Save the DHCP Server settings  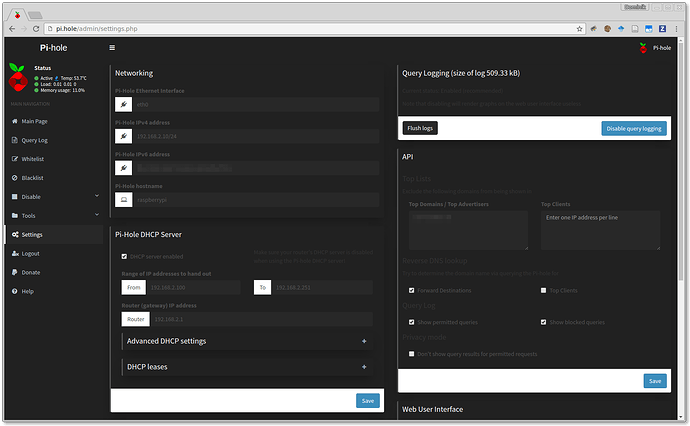tap(368, 400)
